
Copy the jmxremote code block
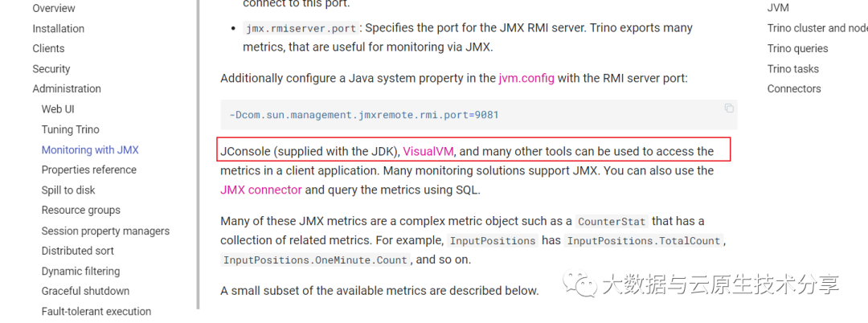[x=729, y=108]
